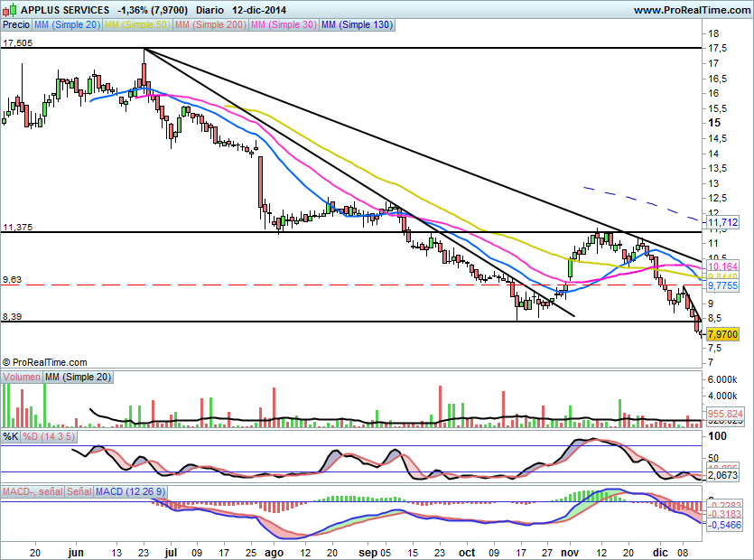The image size is (754, 560).
Task: Click the dic month label on time axis
Action: tap(660, 552)
